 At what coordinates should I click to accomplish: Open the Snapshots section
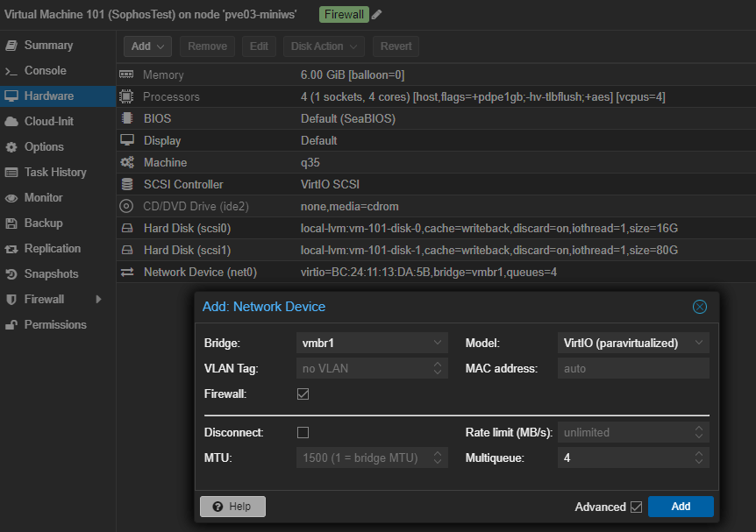point(58,274)
